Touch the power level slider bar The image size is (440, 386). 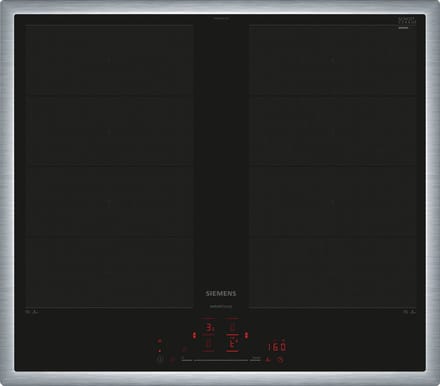tap(221, 360)
